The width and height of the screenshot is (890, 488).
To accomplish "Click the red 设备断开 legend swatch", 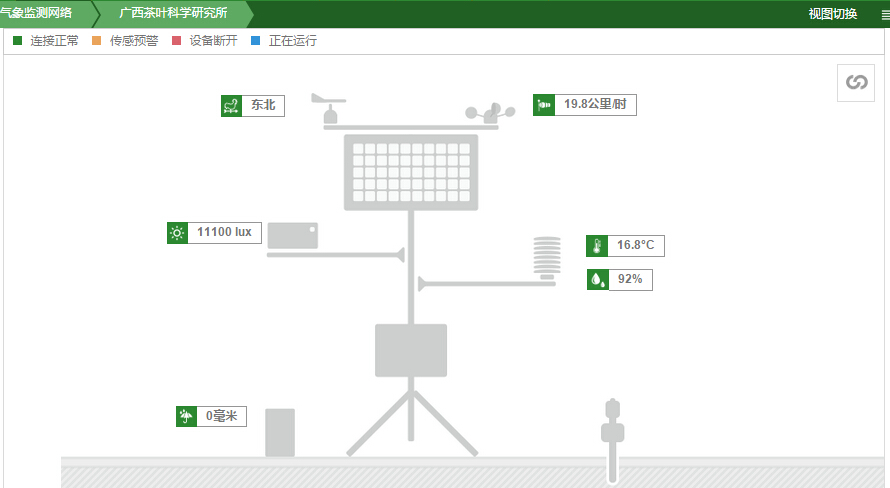I will coord(177,41).
